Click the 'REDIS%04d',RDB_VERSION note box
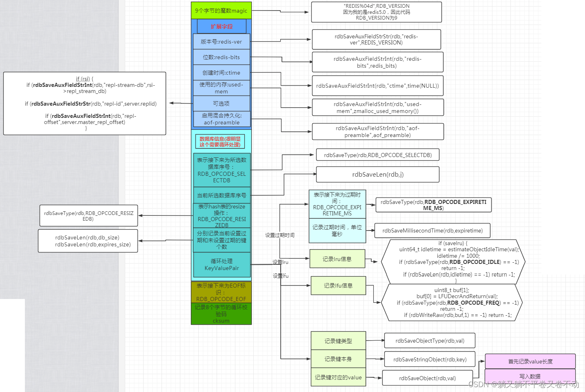This screenshot has height=392, width=585. point(377,12)
